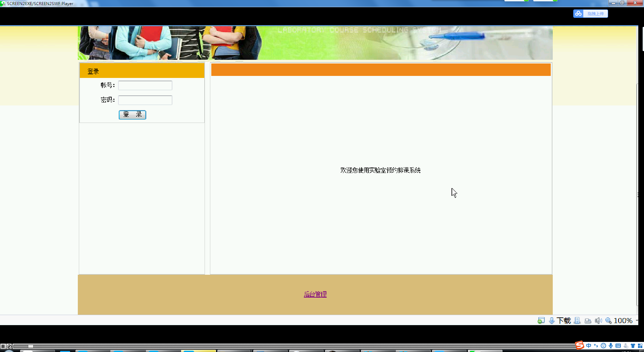Image resolution: width=644 pixels, height=352 pixels.
Task: Click the player stop/mute circle icon
Action: pos(9,346)
